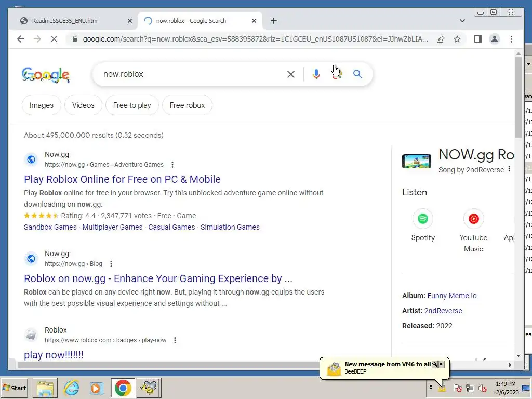Clear the search query text
The width and height of the screenshot is (532, 399).
291,74
